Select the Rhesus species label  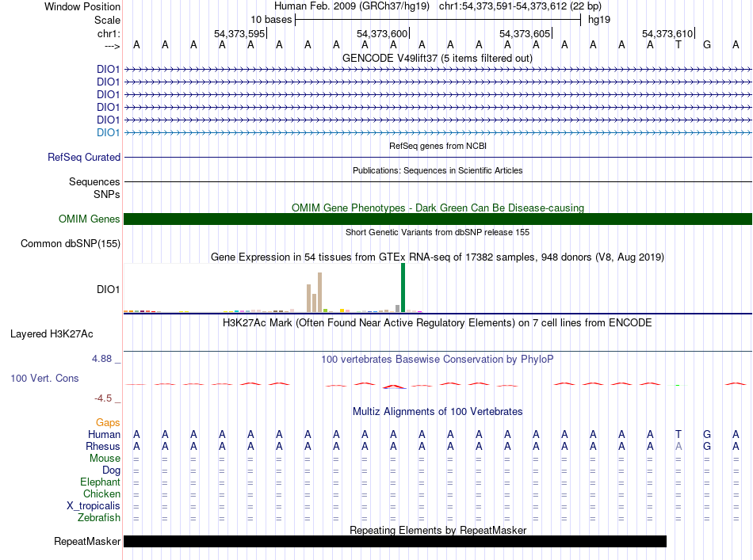coord(104,446)
